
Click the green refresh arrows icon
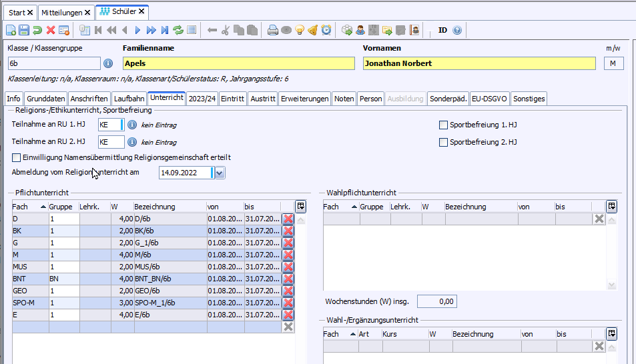(x=178, y=30)
